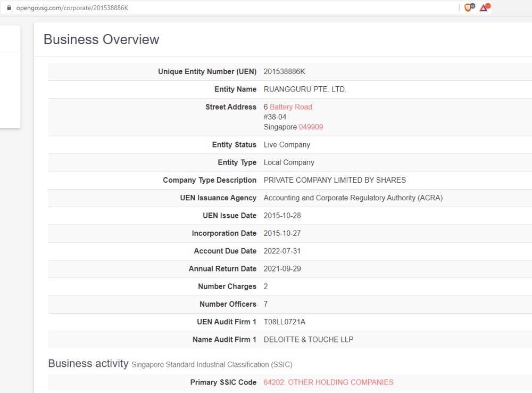Follow the postal code 049909 link
The width and height of the screenshot is (532, 393).
pyautogui.click(x=311, y=127)
